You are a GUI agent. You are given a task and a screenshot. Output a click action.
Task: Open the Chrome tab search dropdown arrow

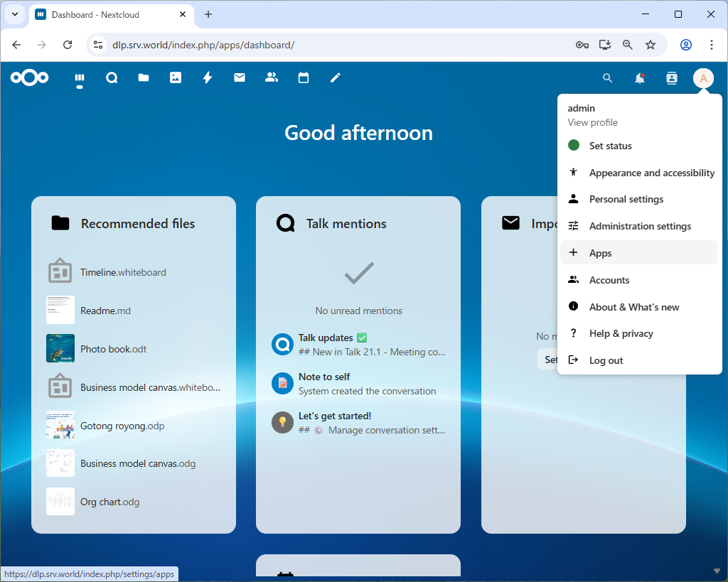15,14
